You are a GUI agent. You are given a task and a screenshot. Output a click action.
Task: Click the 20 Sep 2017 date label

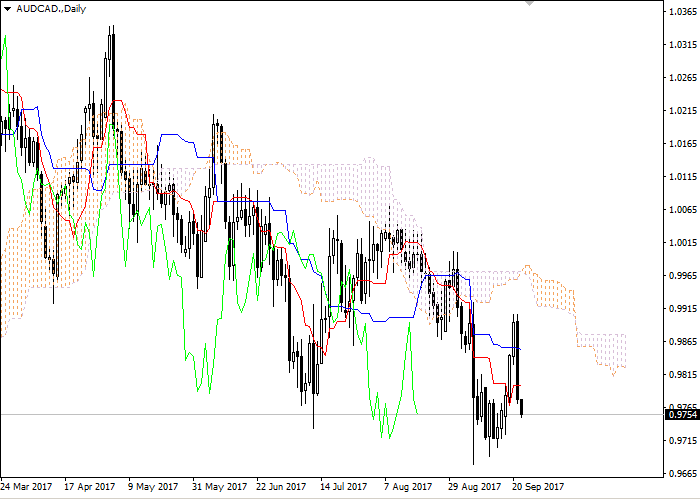point(538,487)
